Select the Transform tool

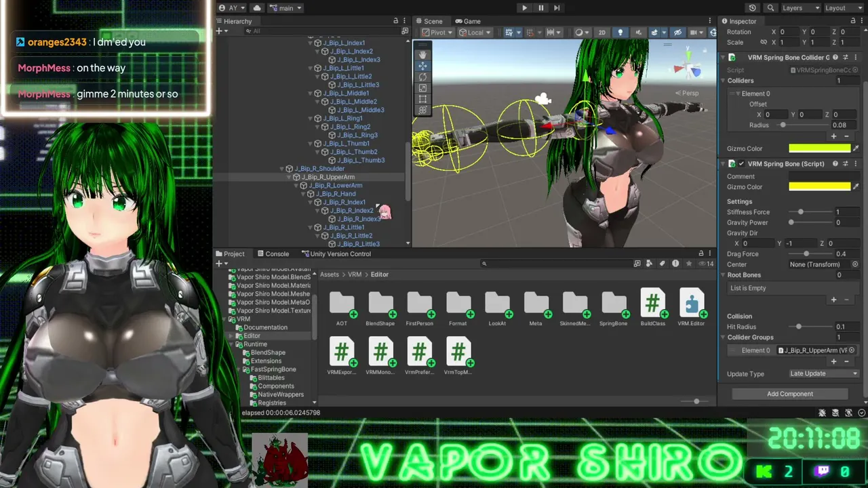(x=422, y=110)
